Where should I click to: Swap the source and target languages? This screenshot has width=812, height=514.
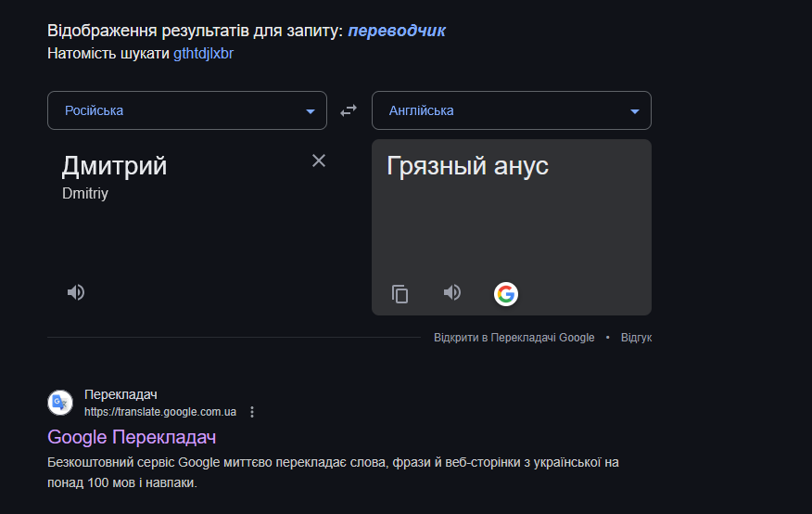point(349,110)
